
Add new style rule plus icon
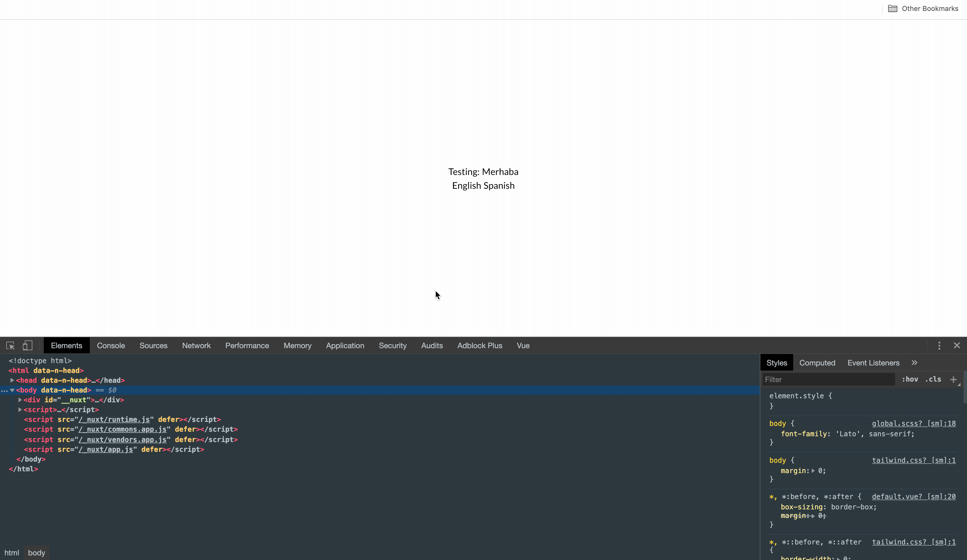pos(953,379)
